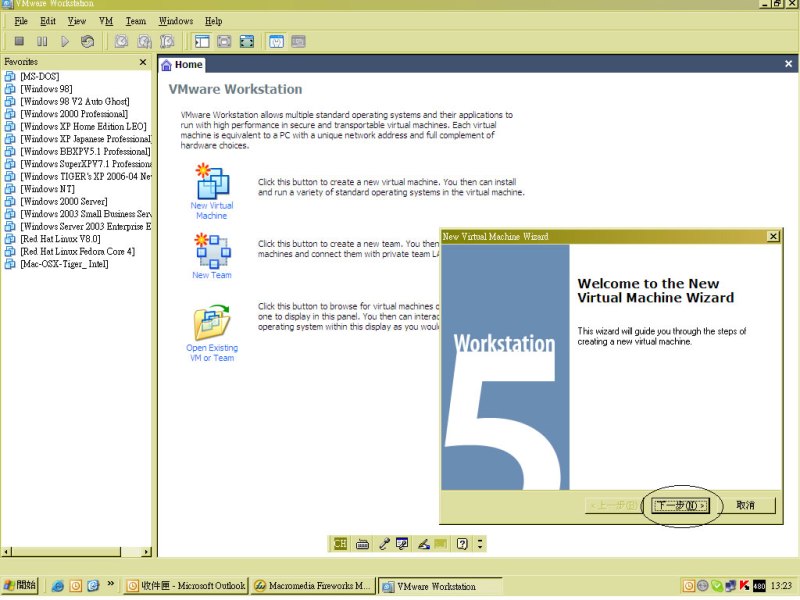
Task: Click the New Team icon
Action: point(212,251)
